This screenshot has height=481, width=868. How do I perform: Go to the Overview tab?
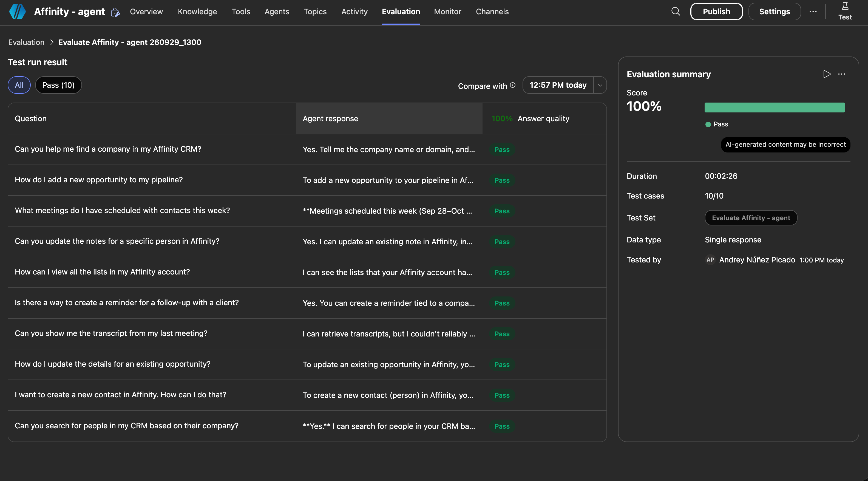coord(146,12)
